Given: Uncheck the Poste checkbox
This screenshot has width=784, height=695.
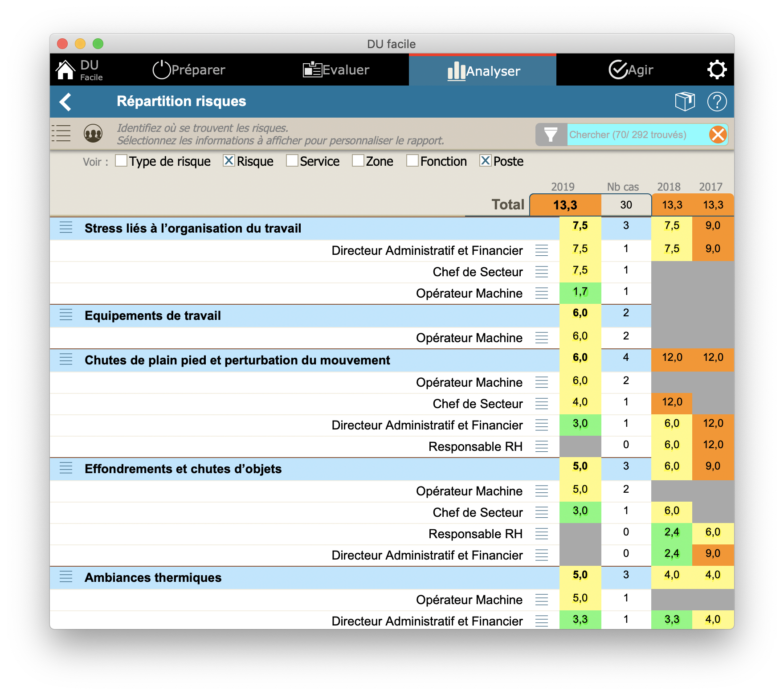Looking at the screenshot, I should point(485,160).
